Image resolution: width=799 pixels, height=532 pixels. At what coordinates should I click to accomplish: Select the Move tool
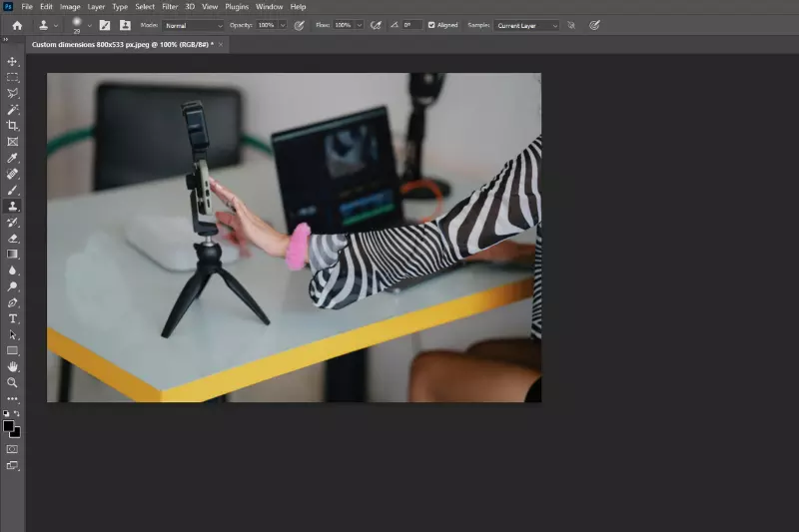click(12, 62)
